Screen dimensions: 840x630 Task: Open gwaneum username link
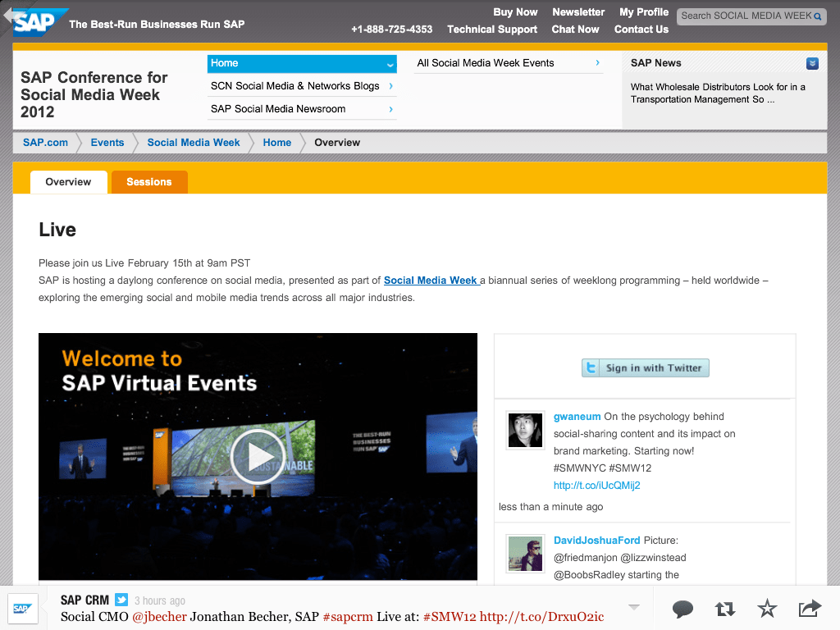[577, 417]
